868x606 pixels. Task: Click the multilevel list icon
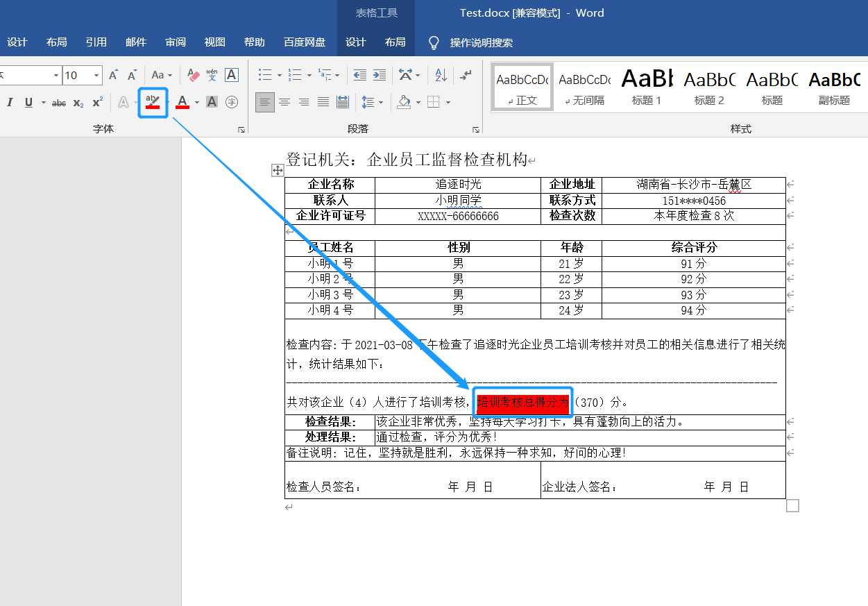(325, 75)
